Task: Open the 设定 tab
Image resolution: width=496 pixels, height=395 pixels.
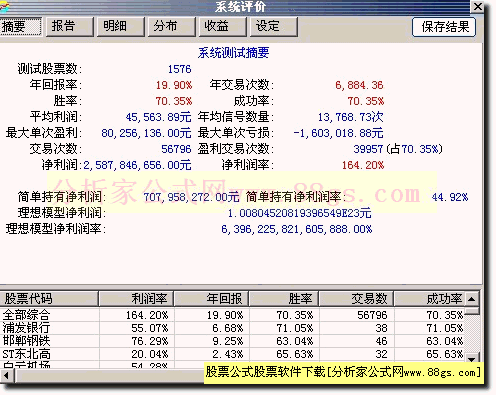Action: coord(273,27)
